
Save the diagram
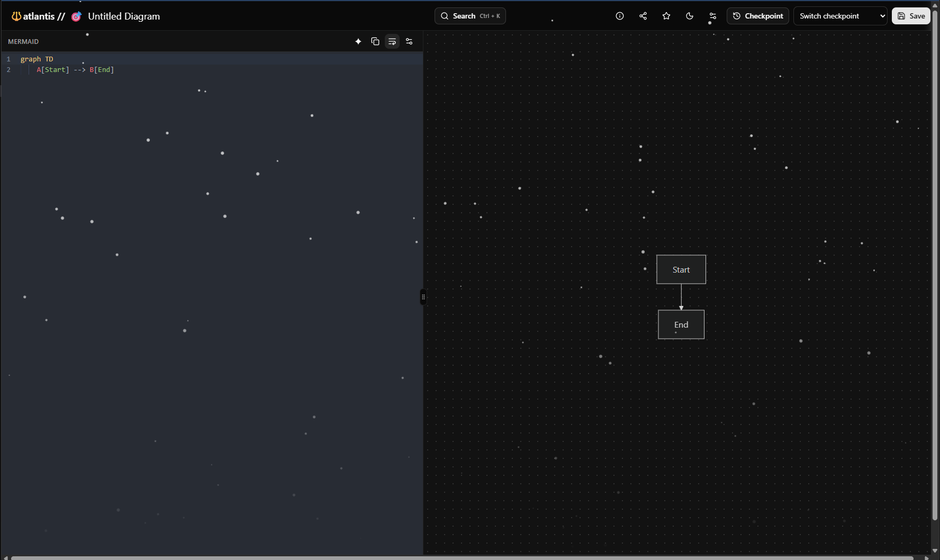pyautogui.click(x=911, y=16)
